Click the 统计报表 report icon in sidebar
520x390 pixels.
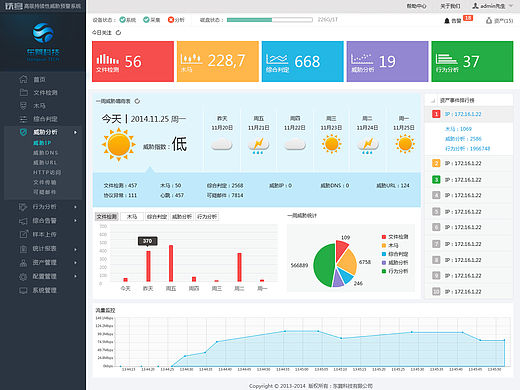pos(23,249)
